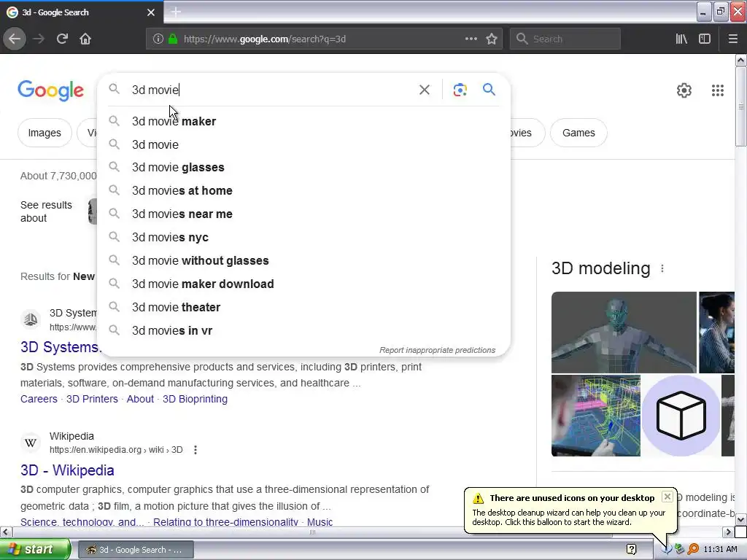Viewport: 747px width, 560px height.
Task: Open the 3D Systems result title
Action: (60, 347)
